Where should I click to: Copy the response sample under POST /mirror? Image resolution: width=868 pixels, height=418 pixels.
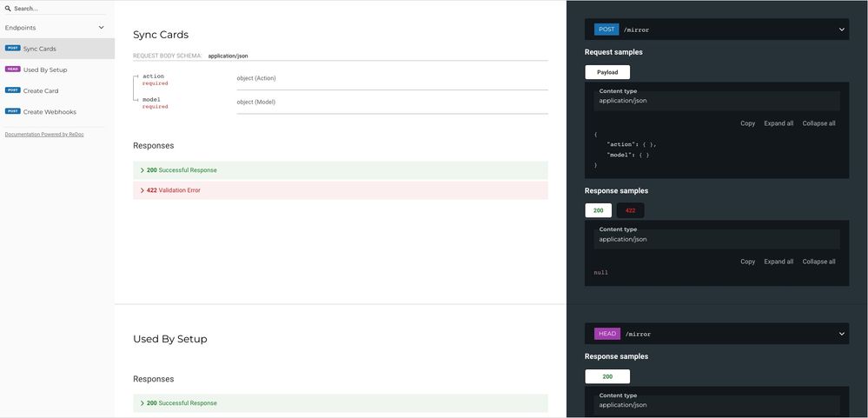748,262
